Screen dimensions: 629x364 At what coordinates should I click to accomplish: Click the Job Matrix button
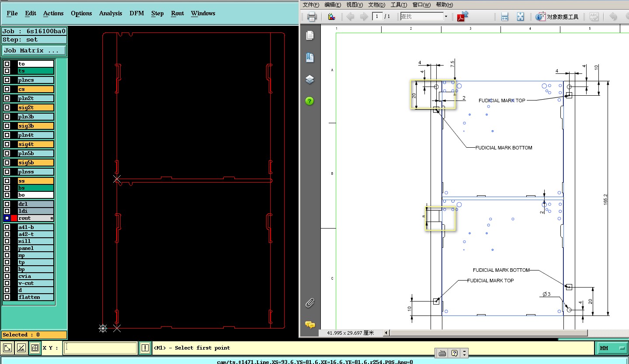pos(34,51)
